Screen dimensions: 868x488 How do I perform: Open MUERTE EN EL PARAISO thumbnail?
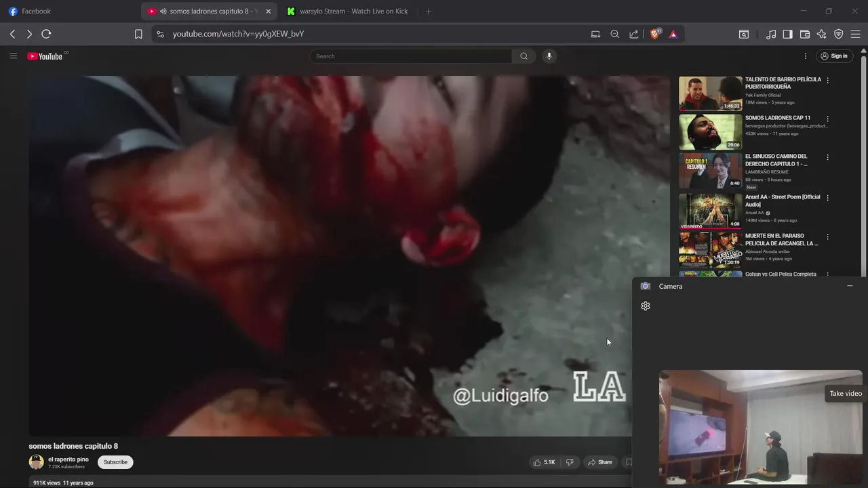pos(710,250)
